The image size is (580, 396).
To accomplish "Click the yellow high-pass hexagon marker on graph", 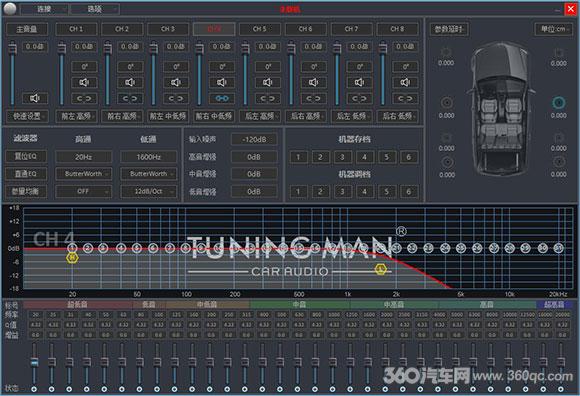I will 72,258.
